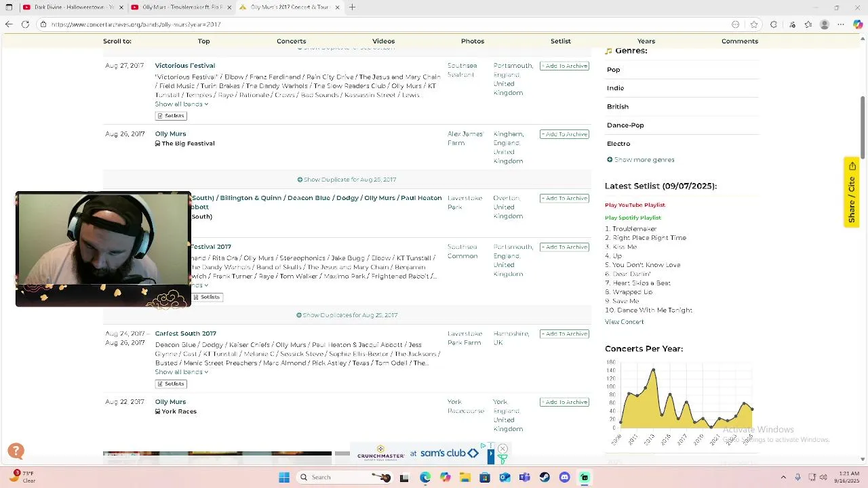
Task: Open the browser profile avatar
Action: pos(825,24)
